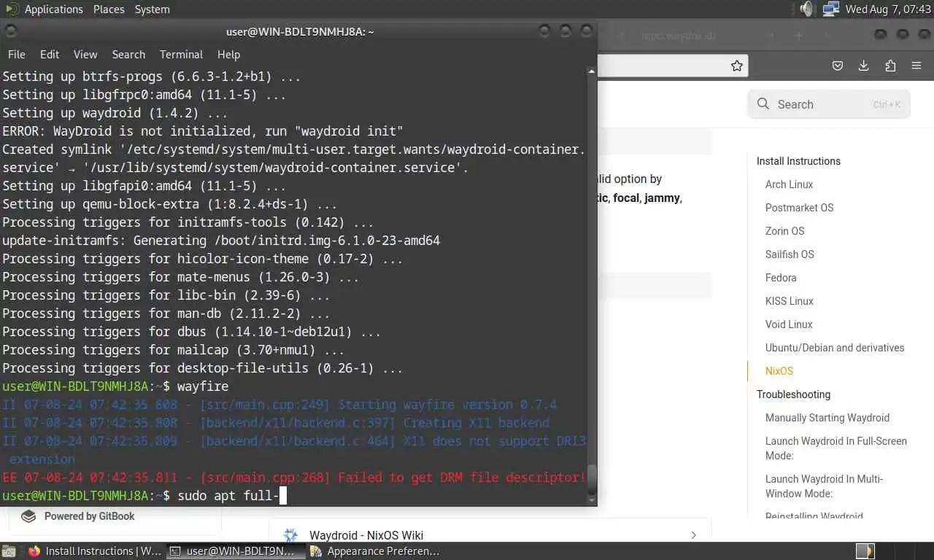Image resolution: width=934 pixels, height=560 pixels.
Task: Open the terminal Help menu
Action: 228,54
